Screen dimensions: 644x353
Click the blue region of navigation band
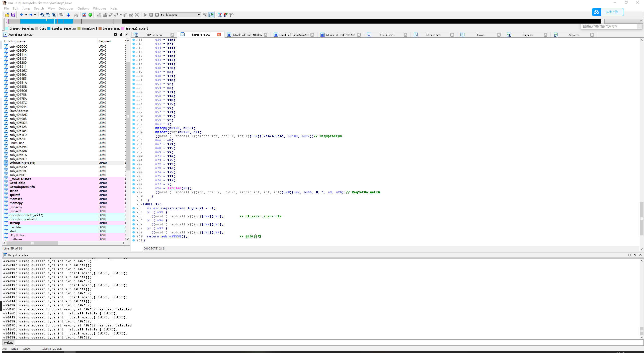point(35,21)
